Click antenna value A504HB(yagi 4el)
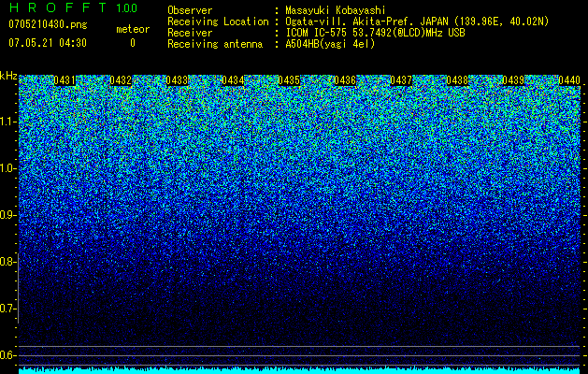The image size is (588, 374). pos(330,44)
